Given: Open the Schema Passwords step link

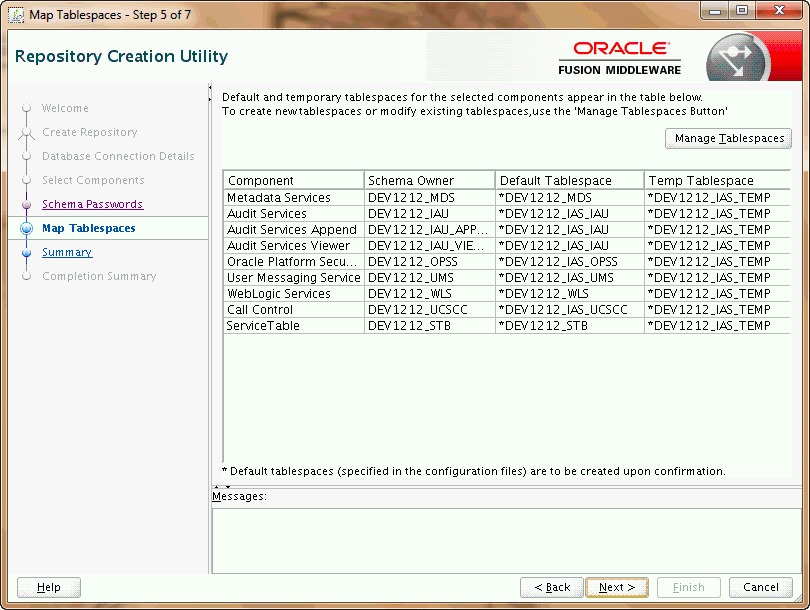Looking at the screenshot, I should (x=92, y=204).
